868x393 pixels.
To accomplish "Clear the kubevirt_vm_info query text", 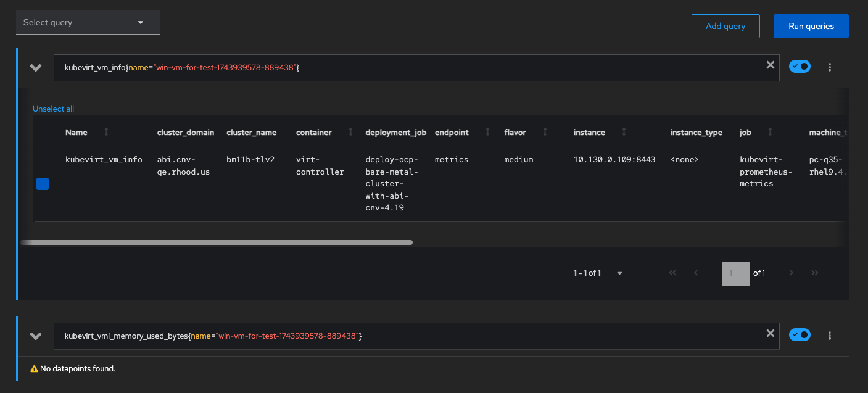I will (x=770, y=65).
